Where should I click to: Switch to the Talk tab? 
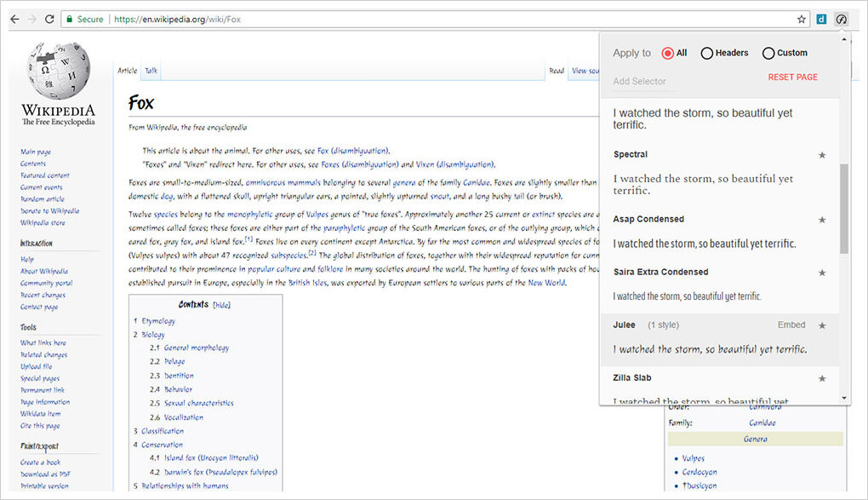(x=151, y=71)
